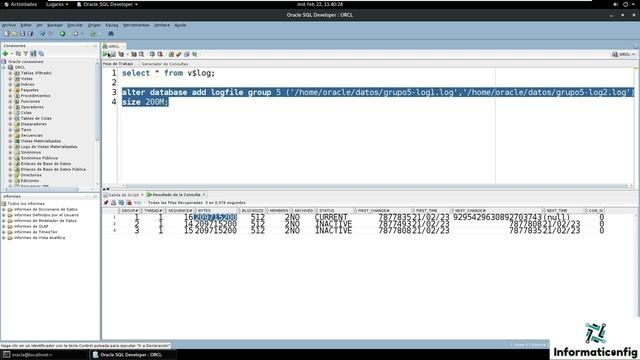The height and width of the screenshot is (360, 640).
Task: Click the Open folder icon in main toolbar
Action: point(15,34)
